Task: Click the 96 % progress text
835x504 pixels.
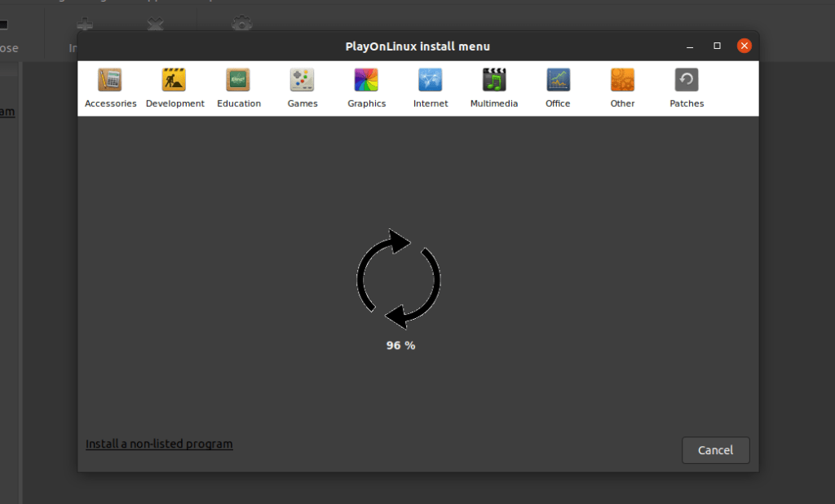Action: 400,345
